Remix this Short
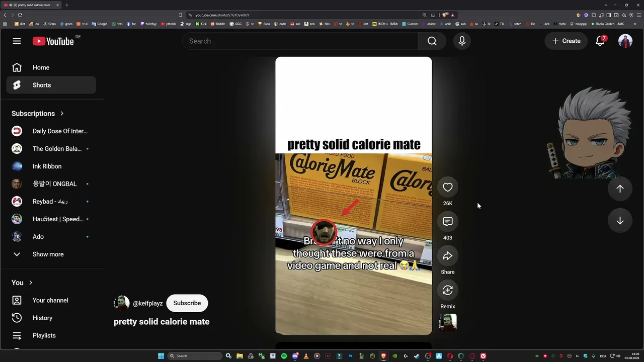The width and height of the screenshot is (644, 362). 448,290
